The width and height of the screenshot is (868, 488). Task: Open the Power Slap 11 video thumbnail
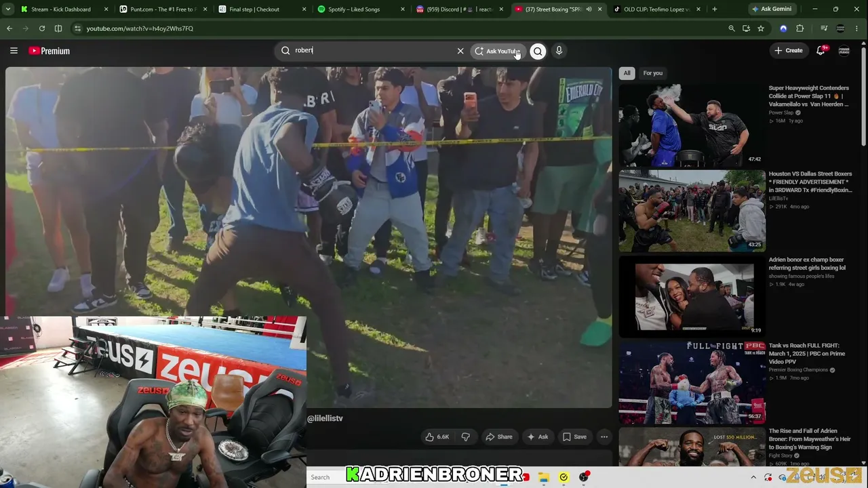click(692, 125)
